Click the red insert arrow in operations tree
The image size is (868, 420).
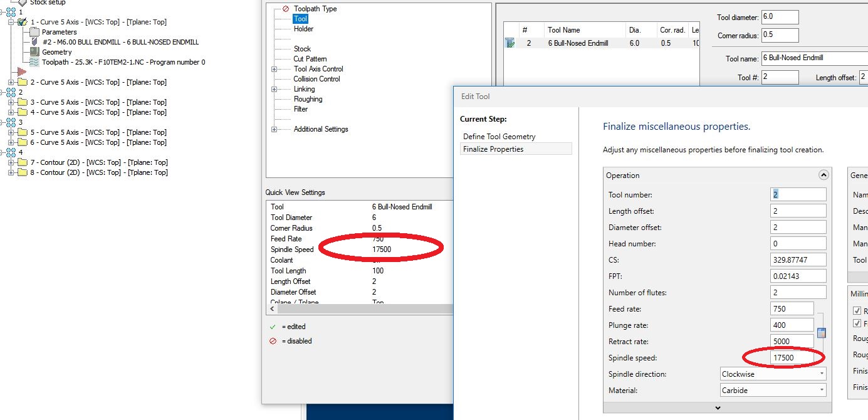(x=22, y=72)
